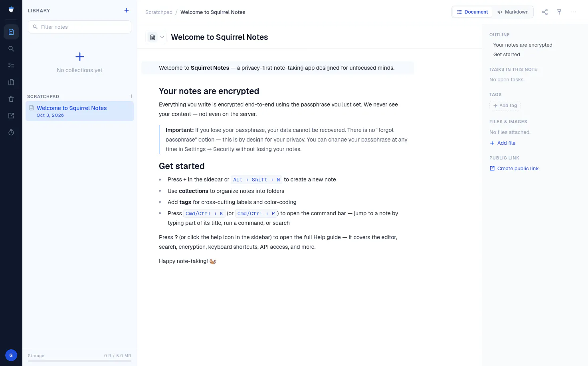Click Create public link
The image size is (588, 366).
pyautogui.click(x=514, y=169)
